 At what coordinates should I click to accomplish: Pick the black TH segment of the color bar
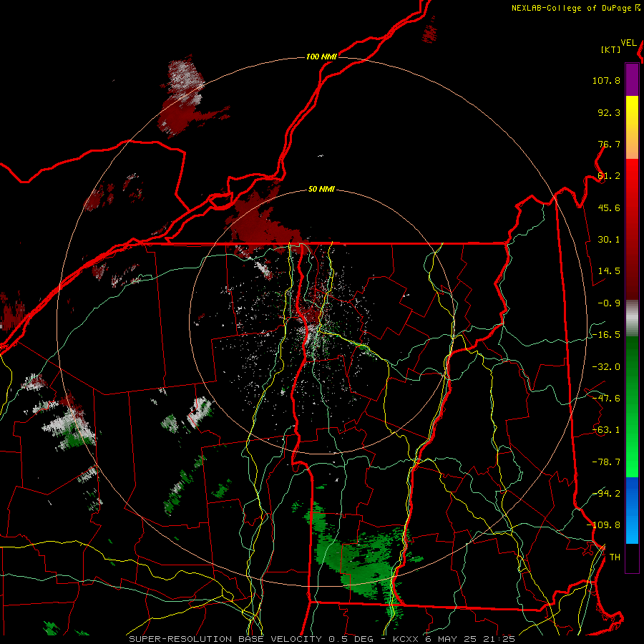point(632,557)
